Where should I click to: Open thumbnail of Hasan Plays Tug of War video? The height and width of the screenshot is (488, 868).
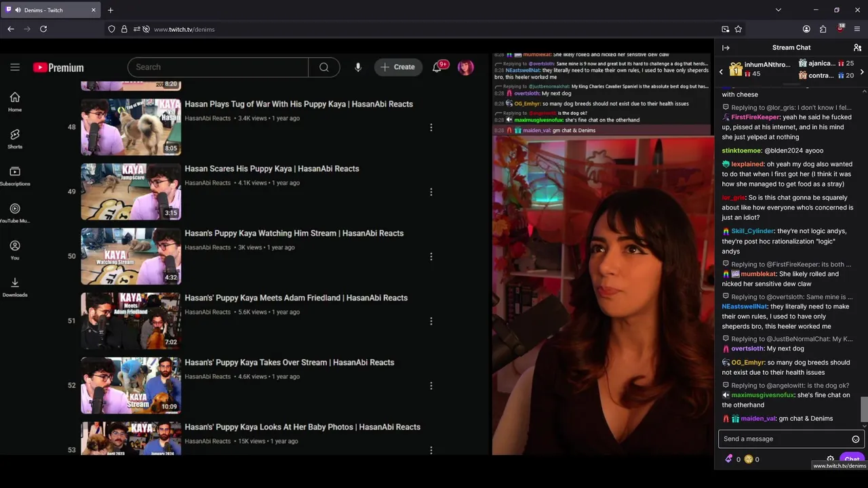pyautogui.click(x=131, y=127)
